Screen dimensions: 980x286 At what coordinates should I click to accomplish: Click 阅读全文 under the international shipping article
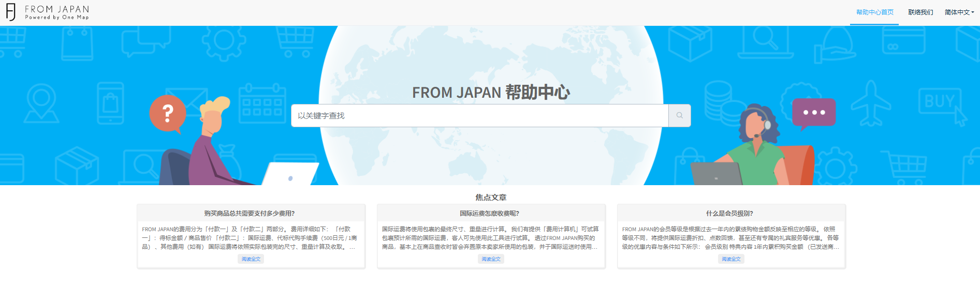[x=491, y=259]
